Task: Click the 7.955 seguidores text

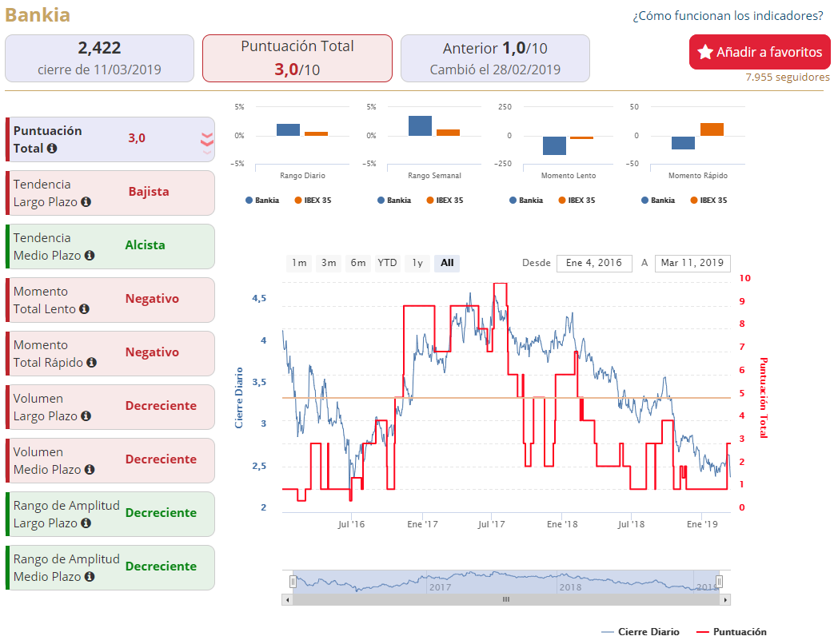Action: click(x=788, y=77)
